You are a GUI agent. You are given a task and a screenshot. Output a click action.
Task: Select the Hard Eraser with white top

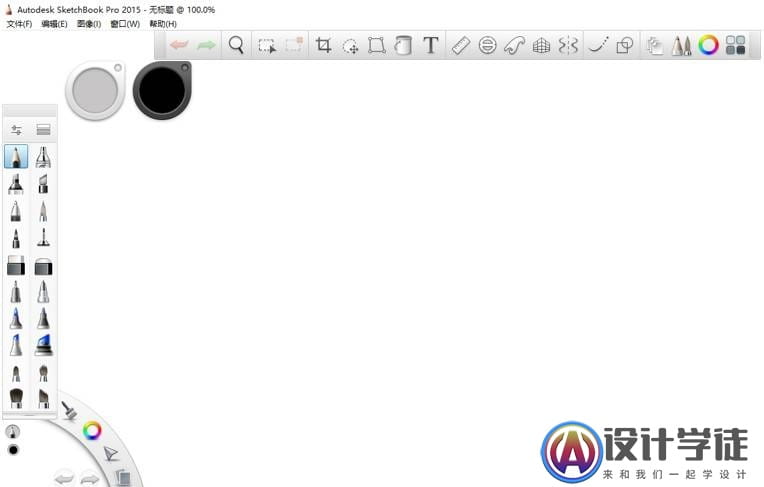pos(16,265)
